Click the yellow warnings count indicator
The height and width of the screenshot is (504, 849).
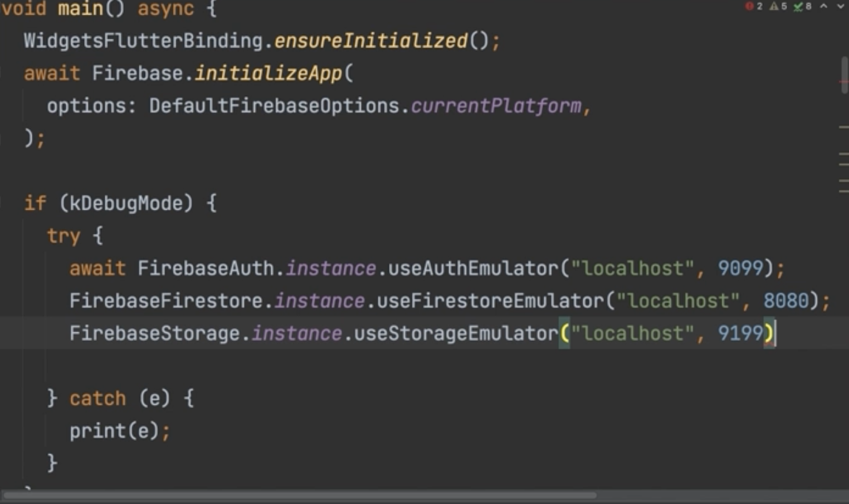(x=778, y=6)
